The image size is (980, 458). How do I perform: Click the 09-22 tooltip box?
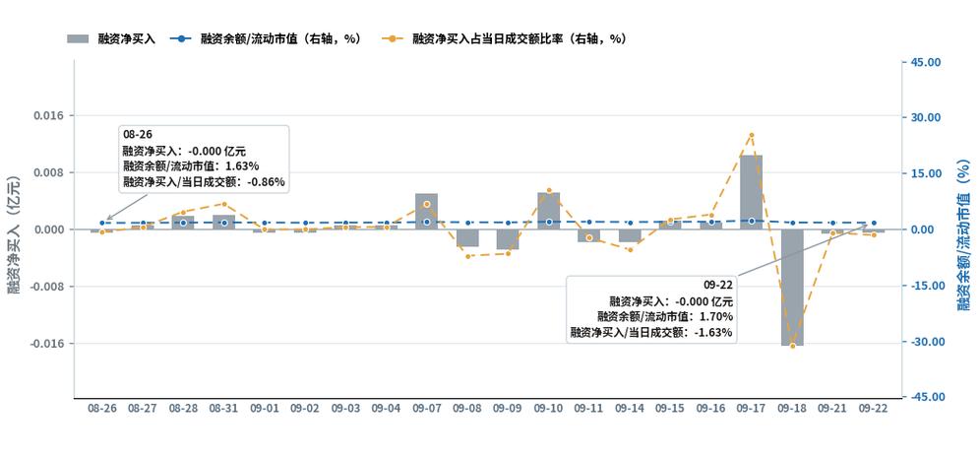[x=652, y=308]
